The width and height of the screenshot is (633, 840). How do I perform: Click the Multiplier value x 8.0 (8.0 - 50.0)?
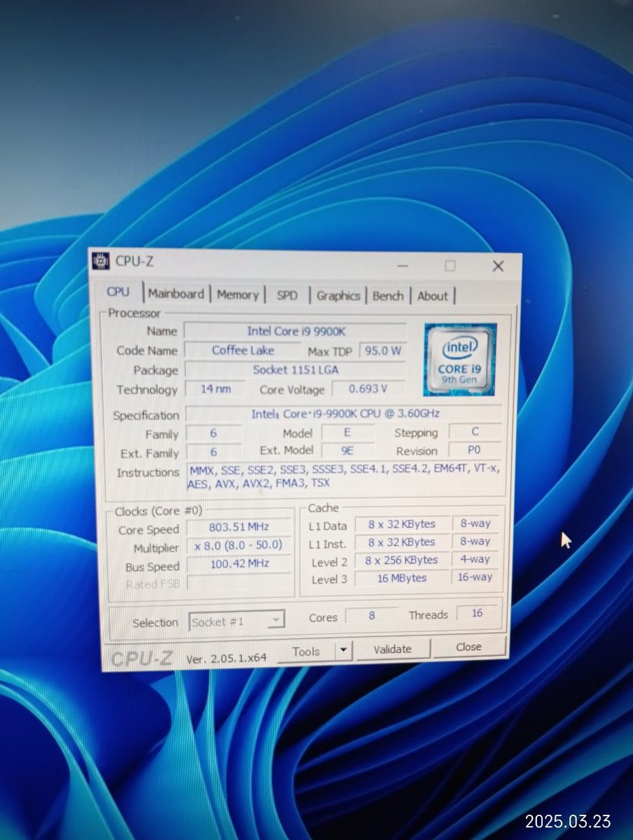(x=239, y=545)
